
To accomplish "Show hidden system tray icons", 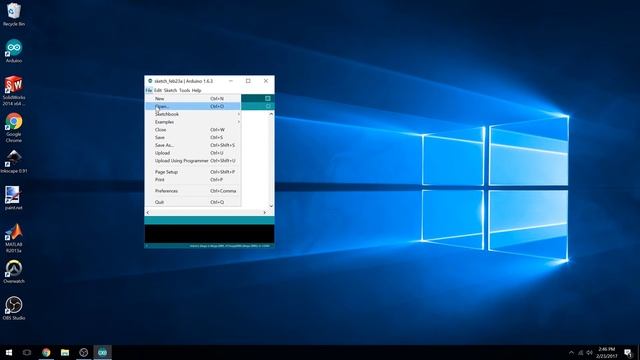I will [571, 352].
